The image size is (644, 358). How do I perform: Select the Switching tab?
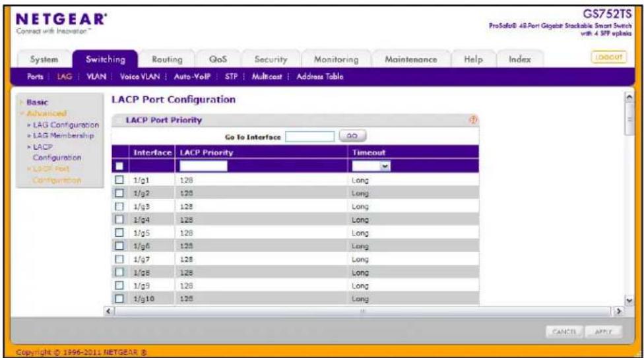pyautogui.click(x=106, y=59)
